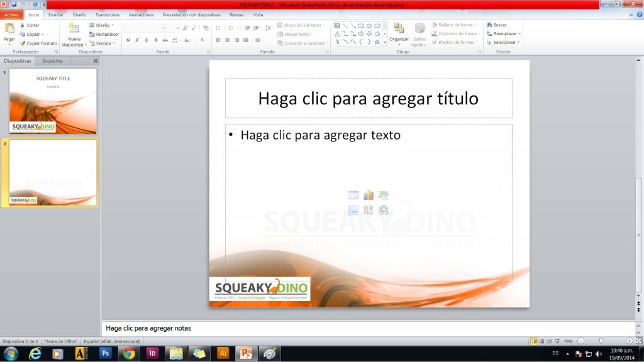The width and height of the screenshot is (644, 362).
Task: Justify the text alignment
Action: (x=246, y=40)
